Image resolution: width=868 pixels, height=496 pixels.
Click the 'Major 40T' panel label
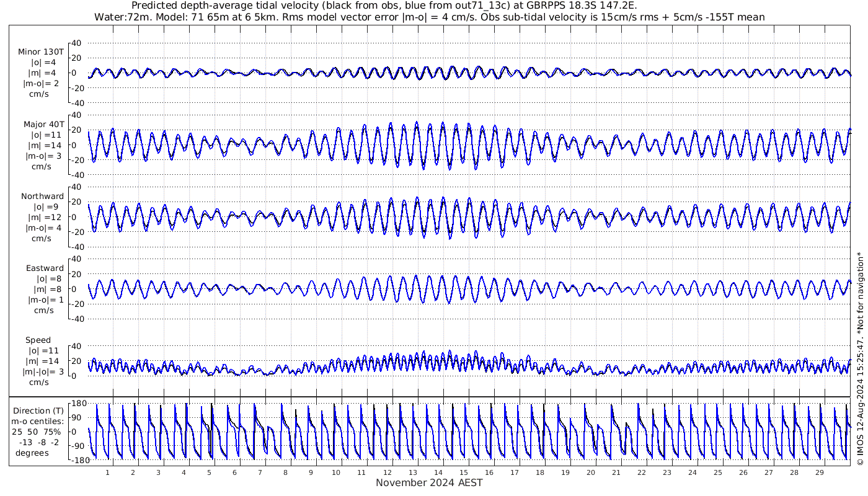tap(43, 124)
